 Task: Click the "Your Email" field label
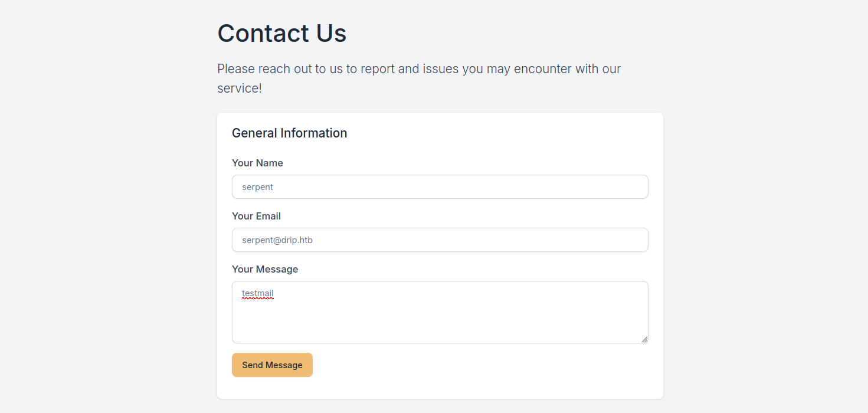[256, 216]
